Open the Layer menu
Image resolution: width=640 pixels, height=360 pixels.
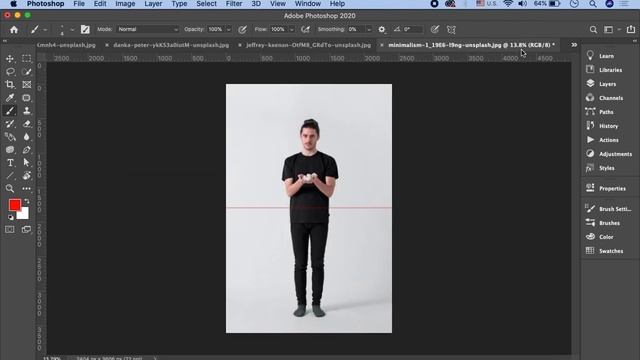[153, 4]
